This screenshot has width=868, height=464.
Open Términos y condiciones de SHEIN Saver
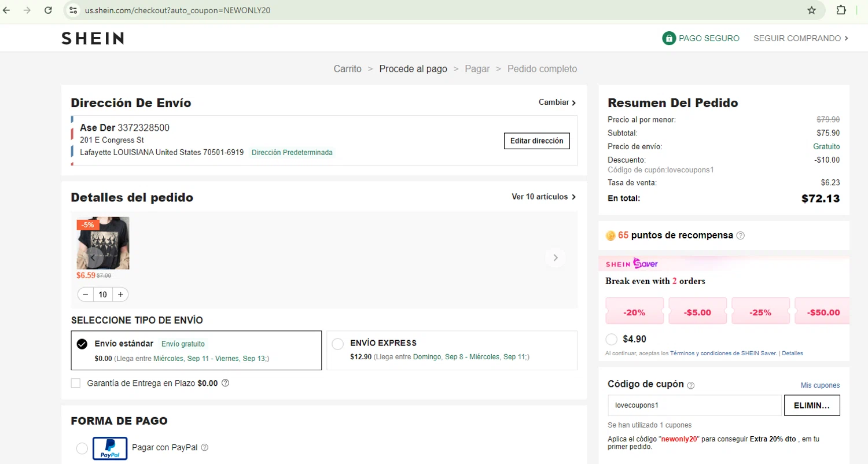pyautogui.click(x=723, y=353)
